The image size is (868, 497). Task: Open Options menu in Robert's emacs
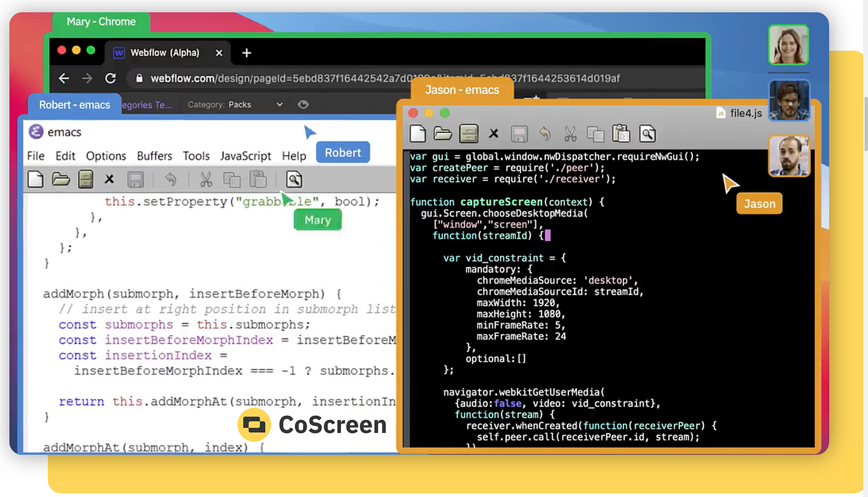click(106, 156)
